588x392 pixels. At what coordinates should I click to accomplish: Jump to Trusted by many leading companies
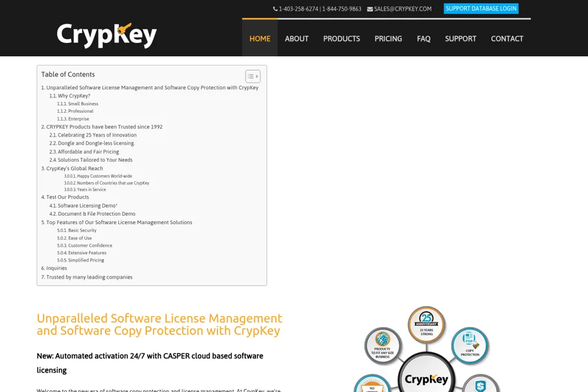(x=86, y=277)
